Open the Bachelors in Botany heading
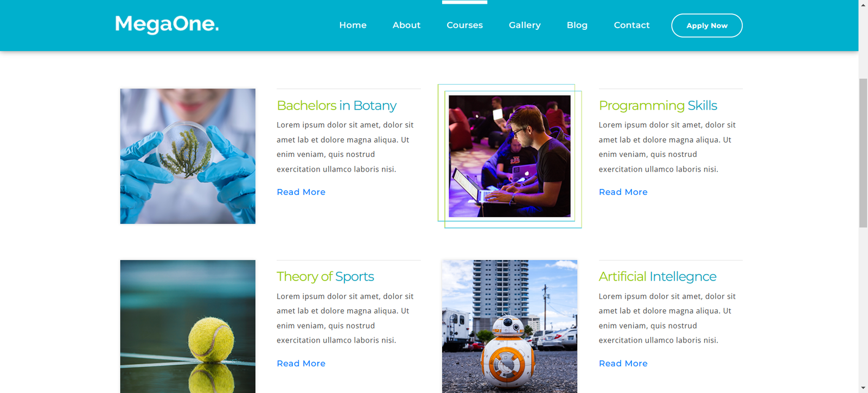The width and height of the screenshot is (868, 393). (336, 105)
